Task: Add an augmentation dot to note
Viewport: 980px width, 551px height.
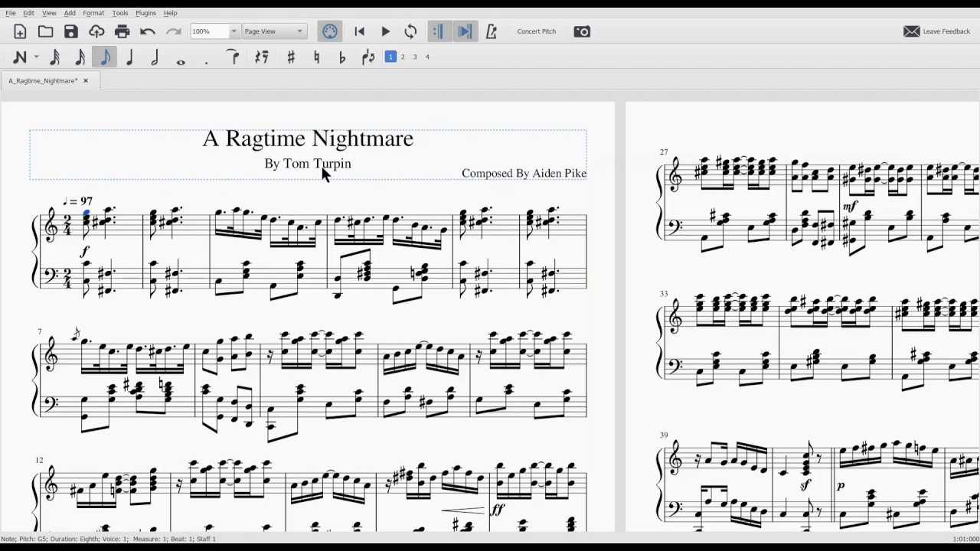Action: (206, 63)
